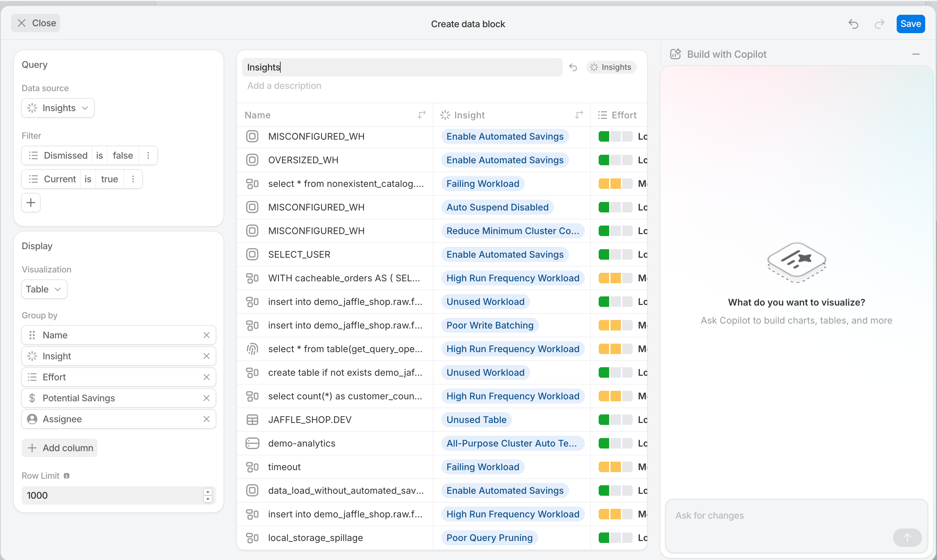Click the Insights source tag beside title

611,67
